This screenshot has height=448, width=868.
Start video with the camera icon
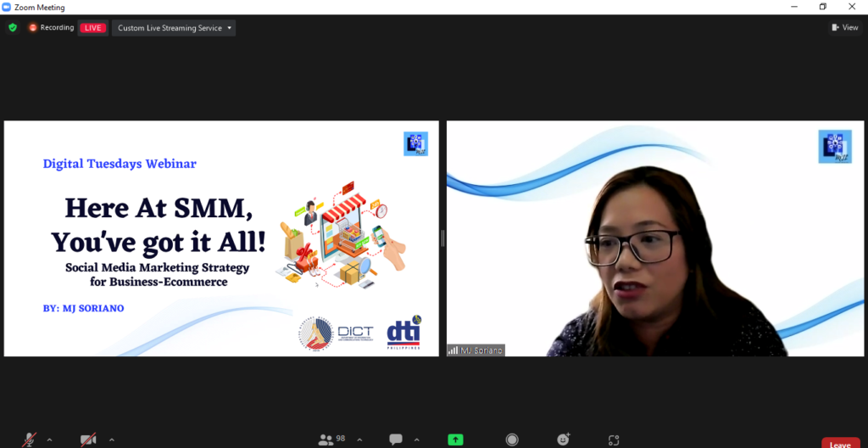point(88,440)
